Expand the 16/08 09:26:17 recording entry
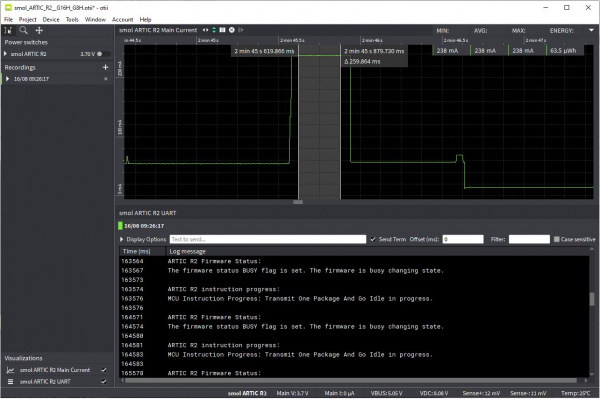 pos(8,79)
